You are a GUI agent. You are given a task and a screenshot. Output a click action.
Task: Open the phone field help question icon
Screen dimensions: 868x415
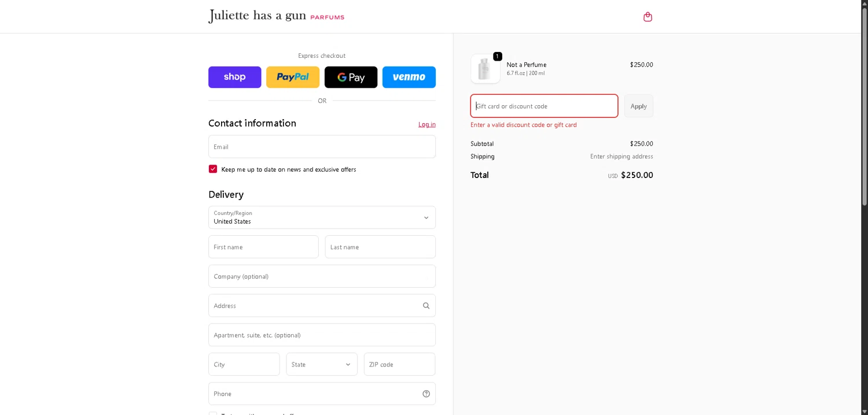tap(426, 394)
